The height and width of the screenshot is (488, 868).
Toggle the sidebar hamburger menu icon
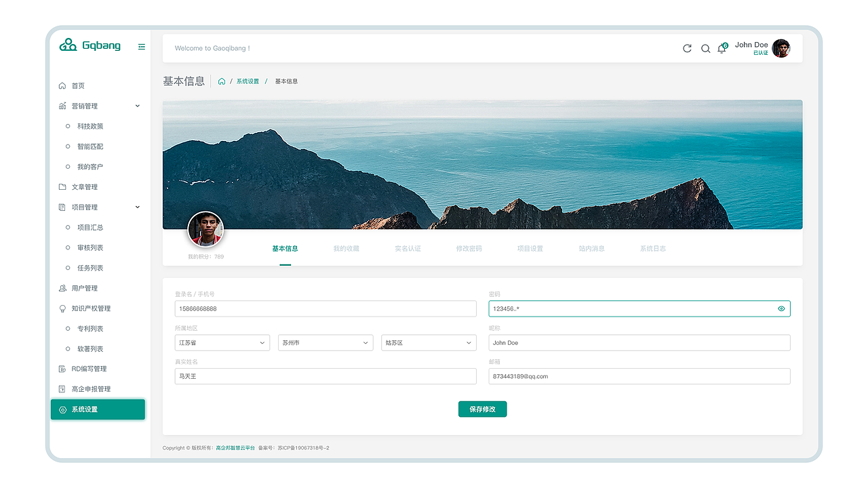142,47
